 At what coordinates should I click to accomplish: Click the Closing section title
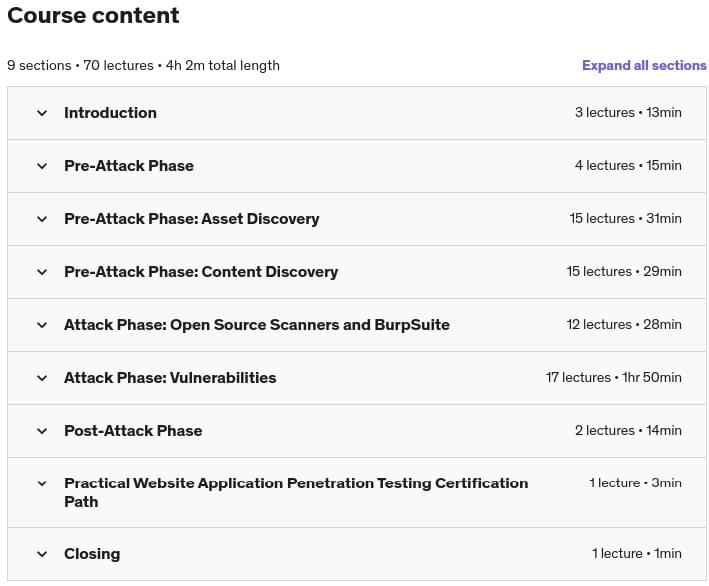[92, 554]
